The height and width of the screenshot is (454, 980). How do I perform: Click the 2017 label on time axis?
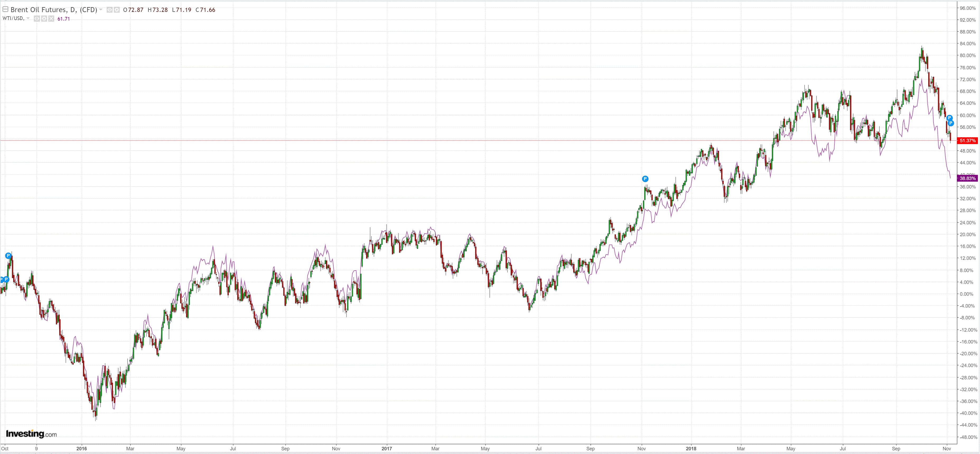[386, 449]
